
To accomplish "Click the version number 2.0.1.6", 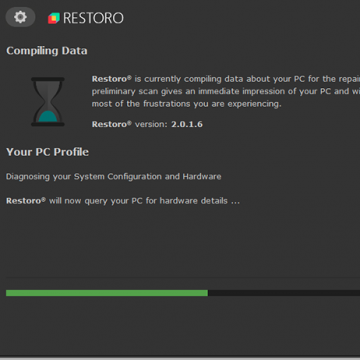I will (x=187, y=124).
